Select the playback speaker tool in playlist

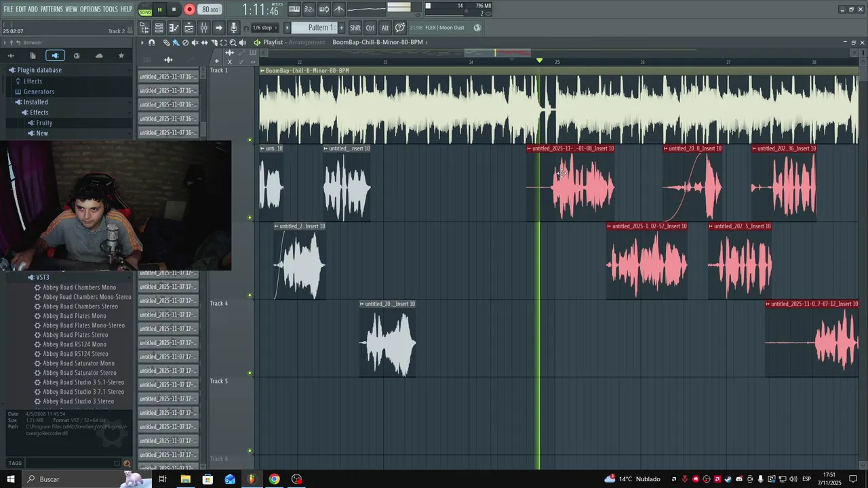[x=243, y=43]
